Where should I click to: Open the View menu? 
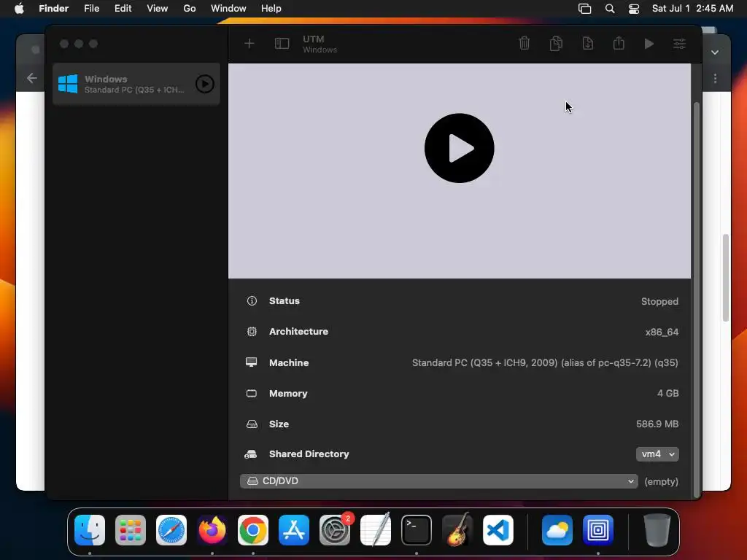pos(158,8)
